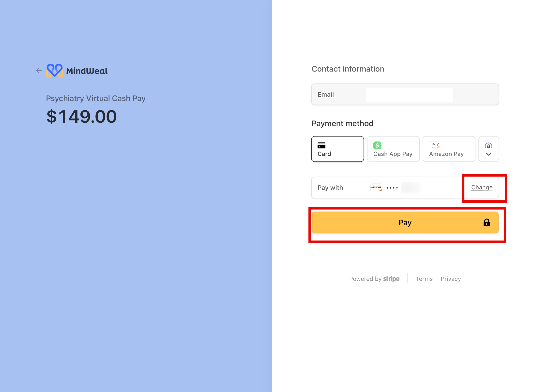550x392 pixels.
Task: Select the Card payment method tab
Action: 337,149
